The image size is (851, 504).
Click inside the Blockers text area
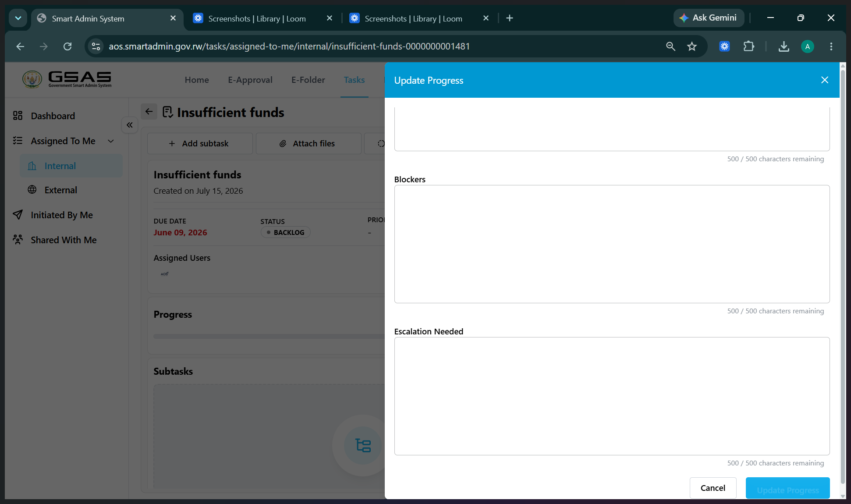(x=612, y=244)
